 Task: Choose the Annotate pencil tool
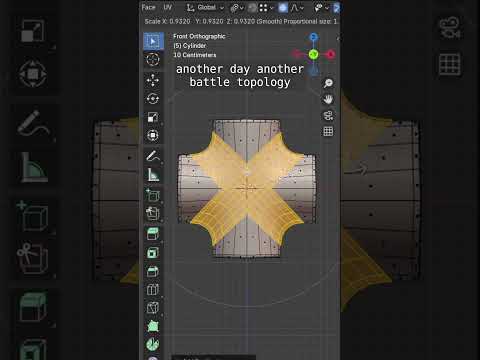pos(153,156)
